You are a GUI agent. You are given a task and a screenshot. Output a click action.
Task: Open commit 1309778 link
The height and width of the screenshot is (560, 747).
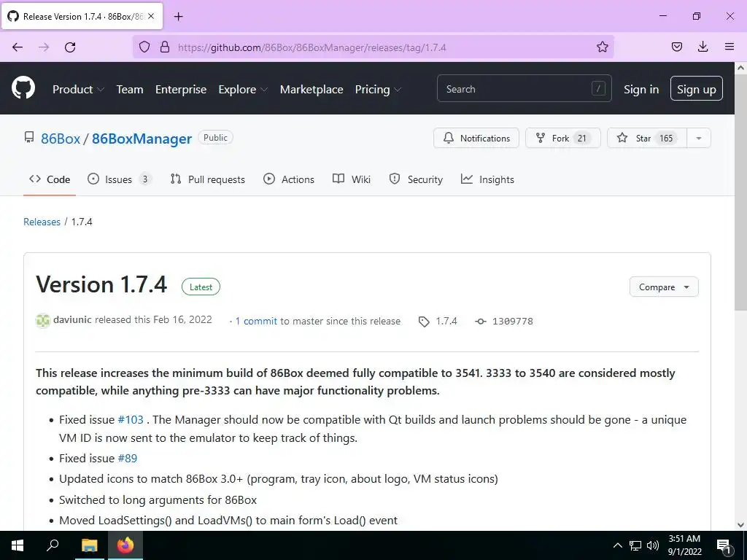(x=513, y=321)
